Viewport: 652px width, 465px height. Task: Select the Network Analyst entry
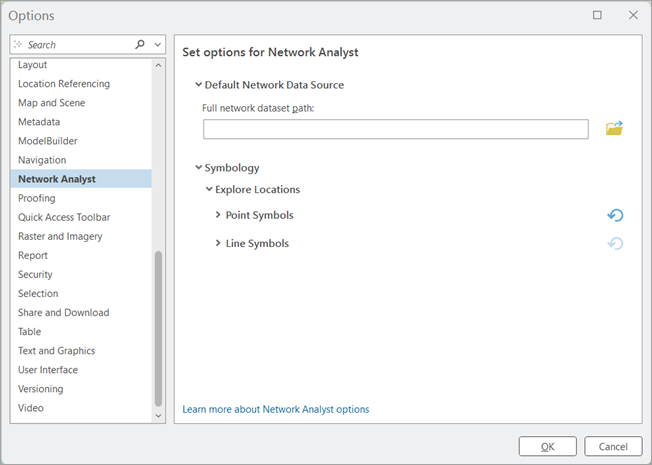coord(81,179)
